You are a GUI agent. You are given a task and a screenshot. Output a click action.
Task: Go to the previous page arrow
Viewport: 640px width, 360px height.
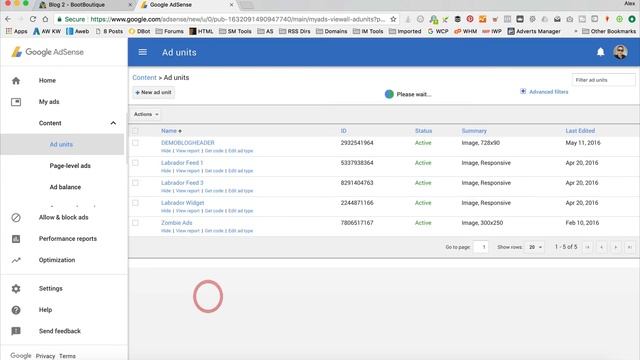pyautogui.click(x=602, y=247)
